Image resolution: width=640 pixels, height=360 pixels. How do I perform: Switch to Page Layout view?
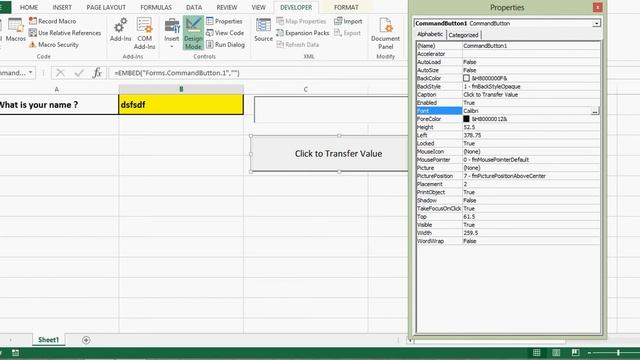click(556, 353)
